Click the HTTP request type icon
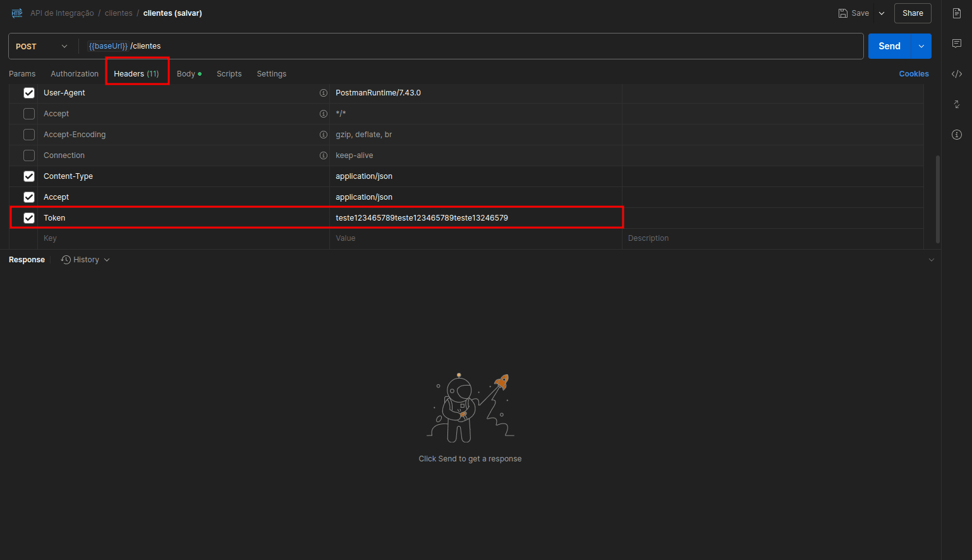The width and height of the screenshot is (972, 560). [17, 13]
